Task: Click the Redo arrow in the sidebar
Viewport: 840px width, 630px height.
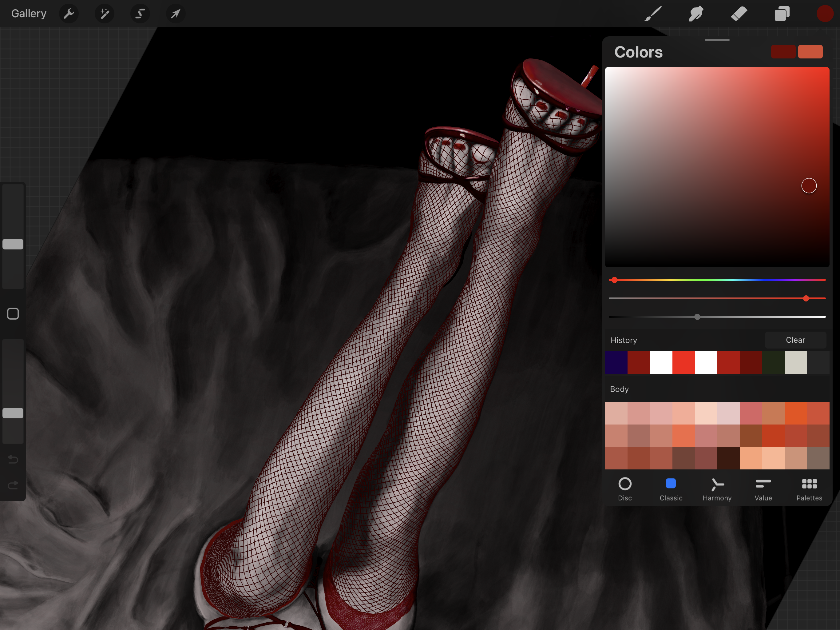Action: pyautogui.click(x=13, y=485)
